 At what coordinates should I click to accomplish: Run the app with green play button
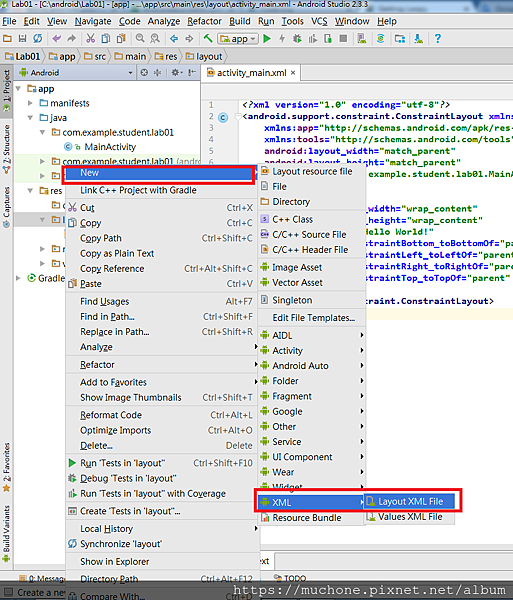267,39
